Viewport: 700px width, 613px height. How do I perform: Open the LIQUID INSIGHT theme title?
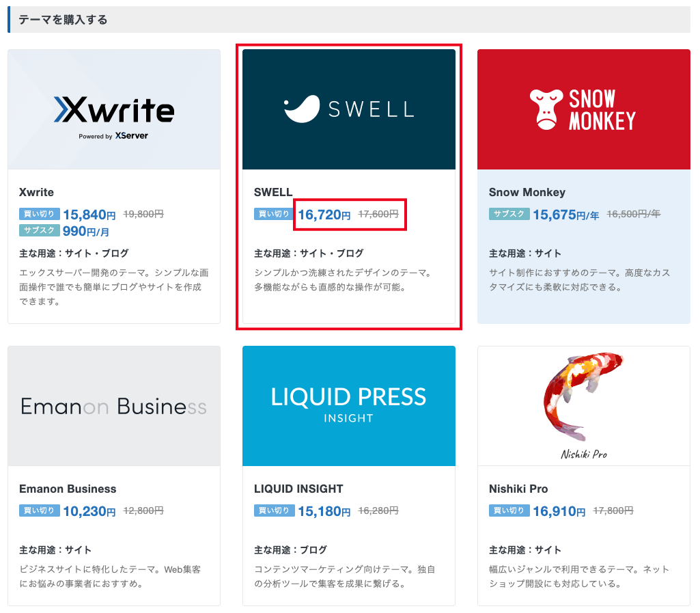click(298, 489)
